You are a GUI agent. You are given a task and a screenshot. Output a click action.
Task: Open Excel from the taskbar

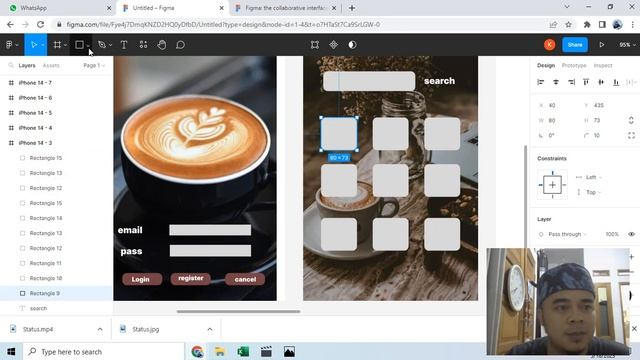tap(243, 351)
